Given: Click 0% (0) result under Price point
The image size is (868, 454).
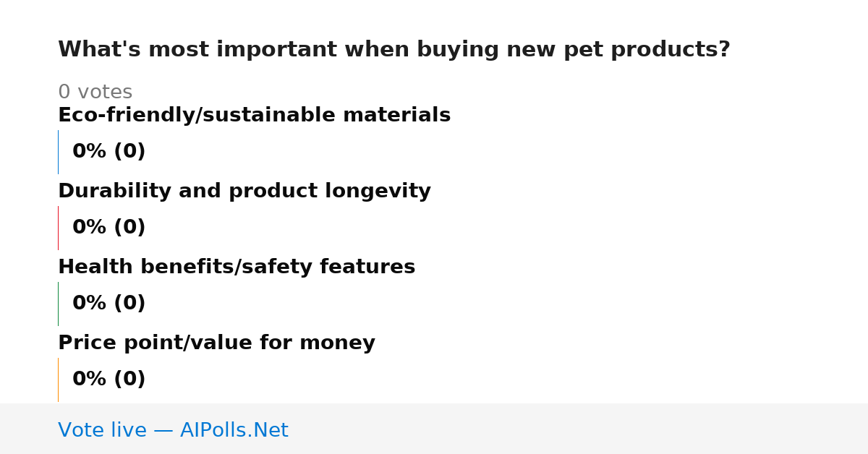Looking at the screenshot, I should (x=109, y=380).
